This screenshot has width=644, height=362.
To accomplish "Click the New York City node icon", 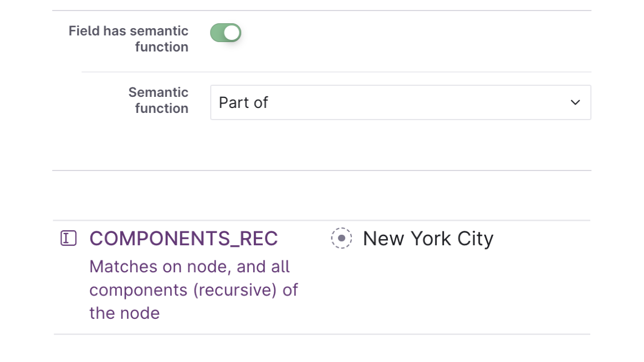I will tap(341, 238).
